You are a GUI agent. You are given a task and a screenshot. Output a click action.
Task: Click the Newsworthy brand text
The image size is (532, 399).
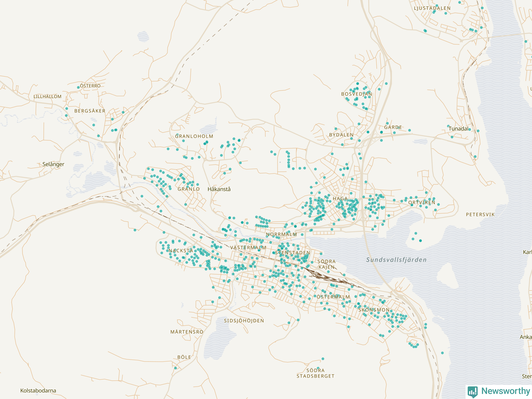pos(506,391)
